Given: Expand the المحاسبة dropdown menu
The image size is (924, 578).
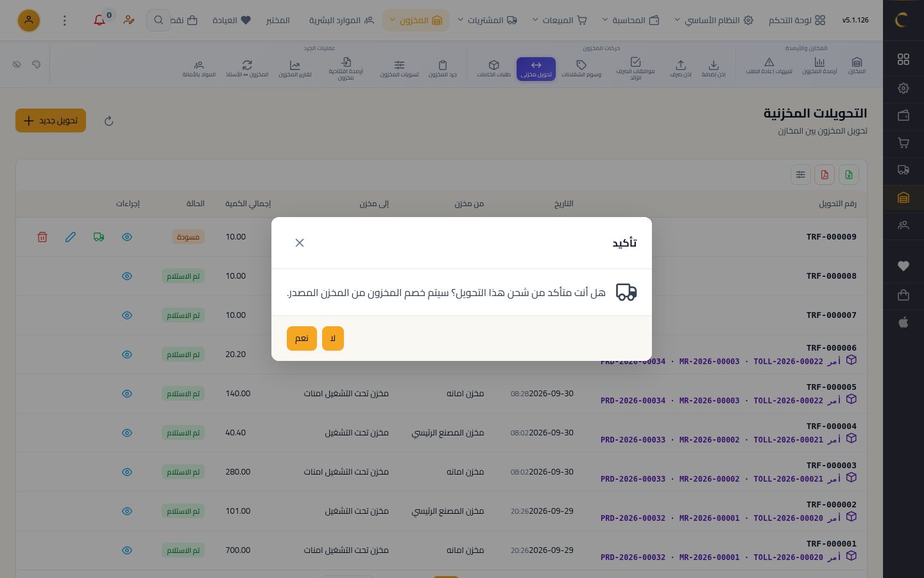Looking at the screenshot, I should click(630, 21).
